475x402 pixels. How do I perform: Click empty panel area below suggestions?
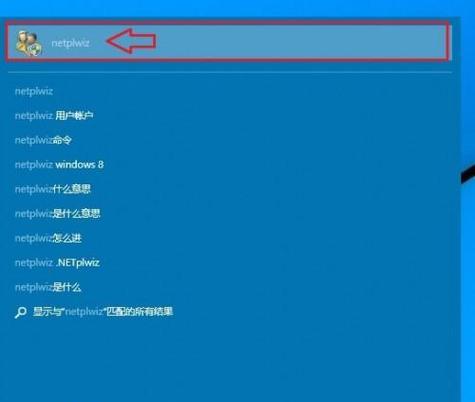coord(230,360)
